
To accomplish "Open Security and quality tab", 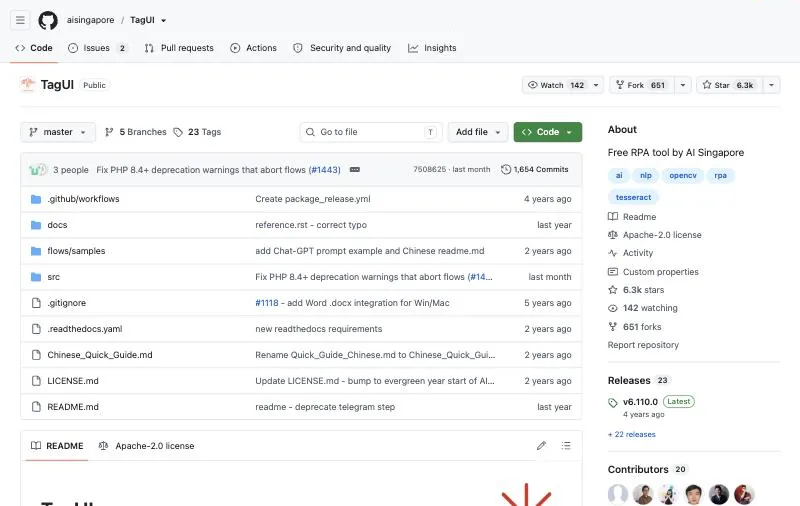I will (342, 48).
